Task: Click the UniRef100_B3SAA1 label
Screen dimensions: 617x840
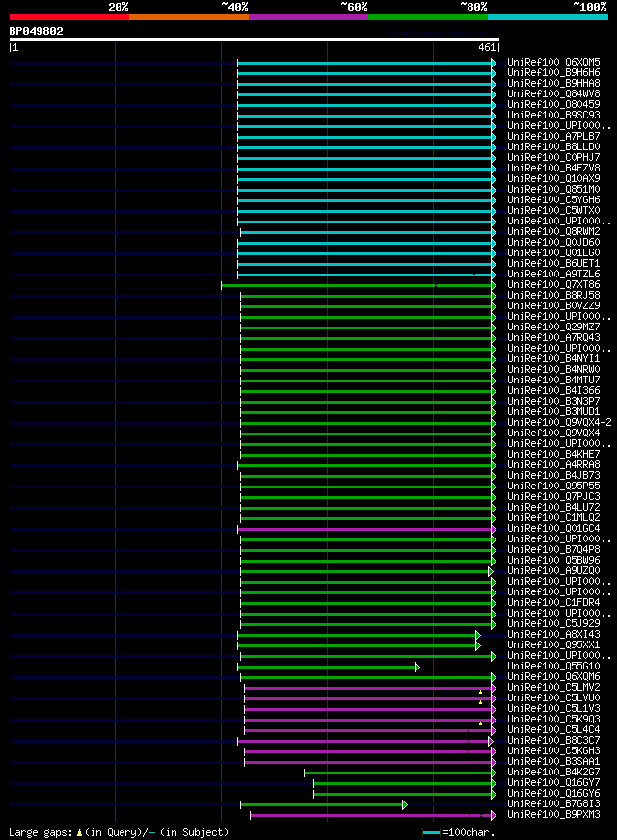Action: [553, 762]
